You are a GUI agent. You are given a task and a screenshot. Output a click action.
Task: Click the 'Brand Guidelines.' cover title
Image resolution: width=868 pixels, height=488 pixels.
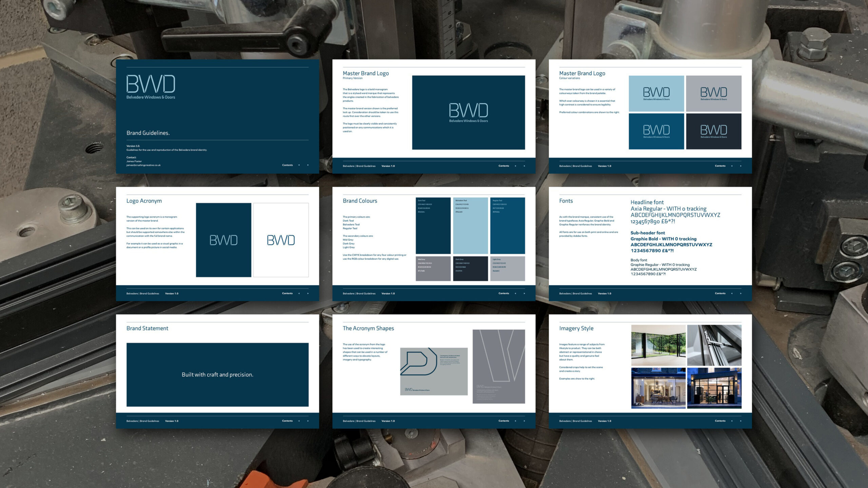tap(148, 133)
